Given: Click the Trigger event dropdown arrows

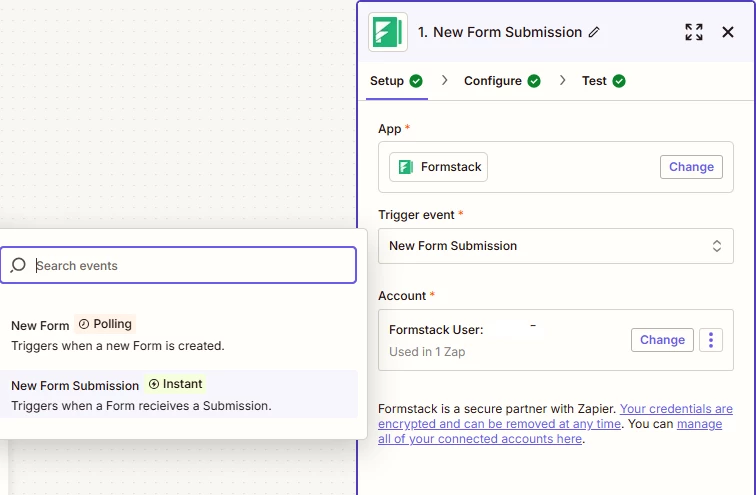Looking at the screenshot, I should click(716, 246).
